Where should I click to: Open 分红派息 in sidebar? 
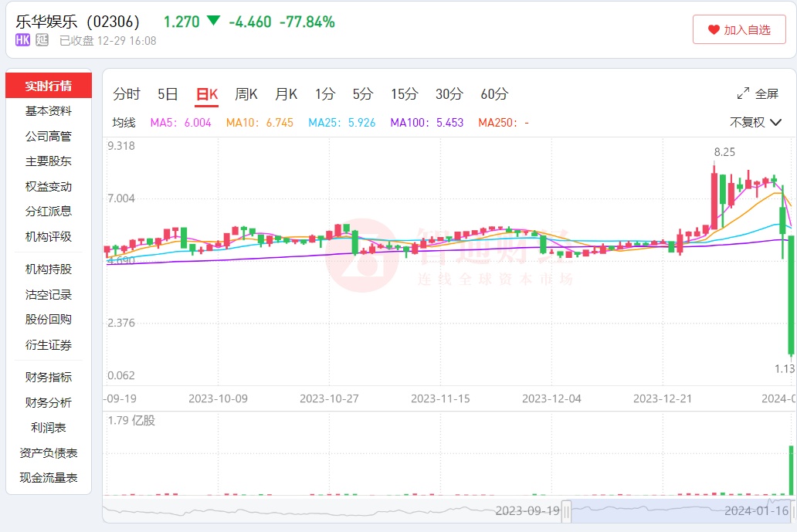tap(49, 211)
